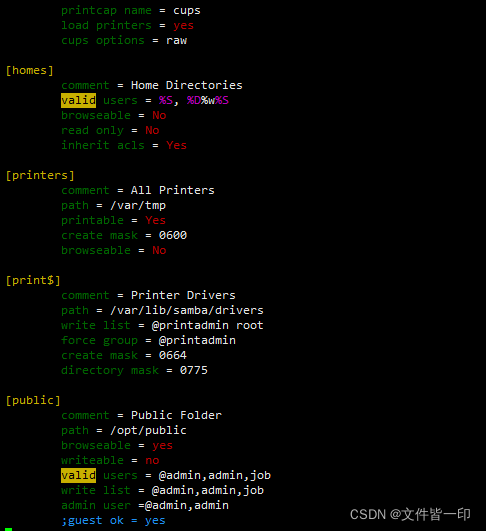Place cursor on 'printcap name = cups' line
Screen dimensions: 486x531
[x=131, y=10]
